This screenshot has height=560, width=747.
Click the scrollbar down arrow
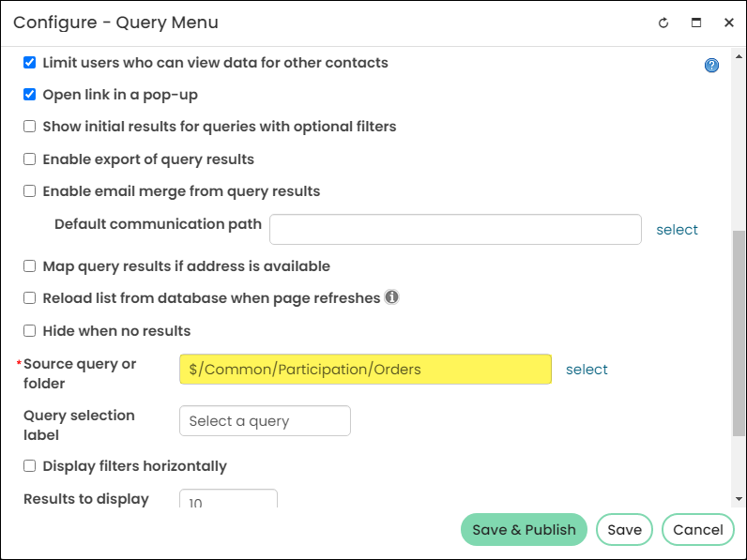(x=739, y=499)
